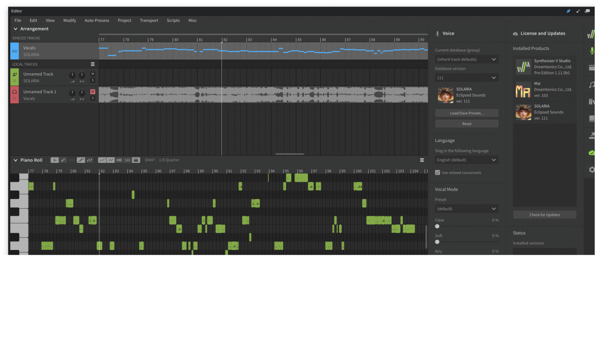Mute the green Unnamed Track
The width and height of the screenshot is (611, 364).
(93, 74)
